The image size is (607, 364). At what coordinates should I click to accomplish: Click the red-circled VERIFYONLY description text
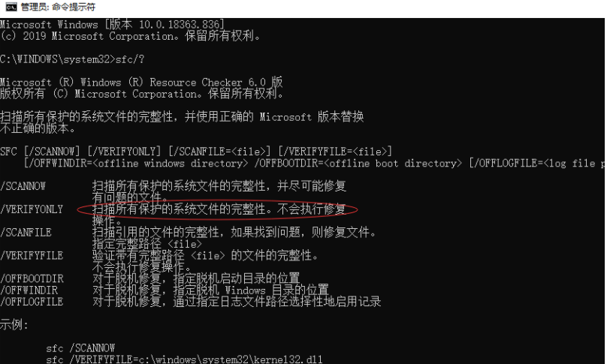(219, 209)
